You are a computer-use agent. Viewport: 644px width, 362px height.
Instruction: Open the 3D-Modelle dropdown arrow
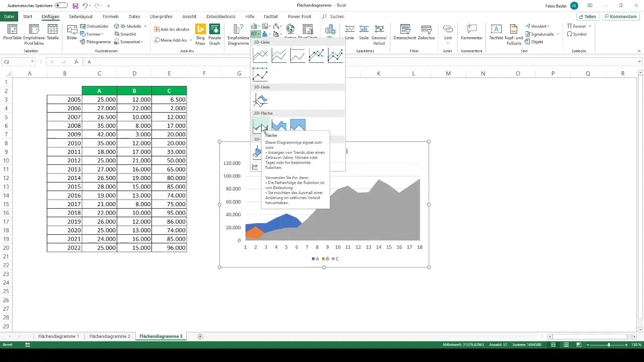pos(145,26)
